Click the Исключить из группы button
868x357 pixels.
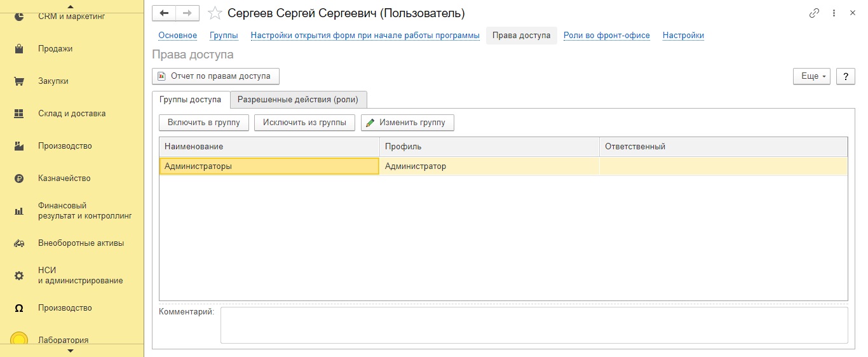coord(304,123)
